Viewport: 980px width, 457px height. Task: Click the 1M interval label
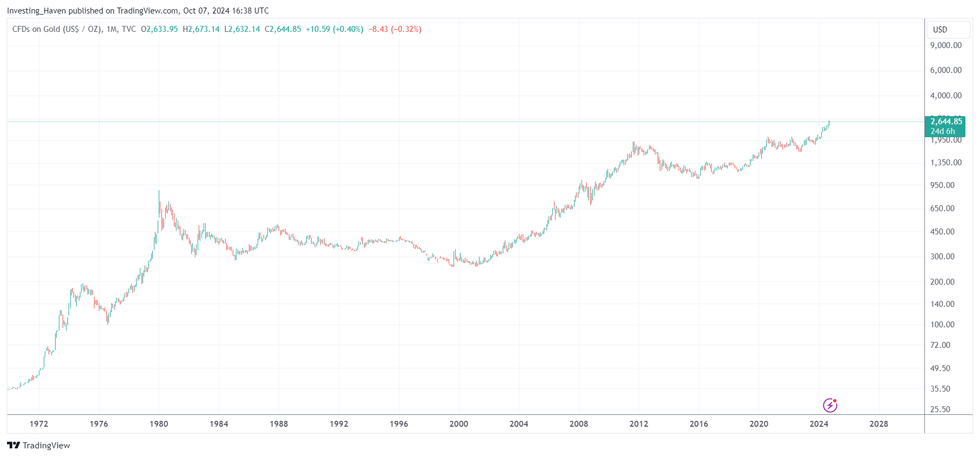click(112, 29)
